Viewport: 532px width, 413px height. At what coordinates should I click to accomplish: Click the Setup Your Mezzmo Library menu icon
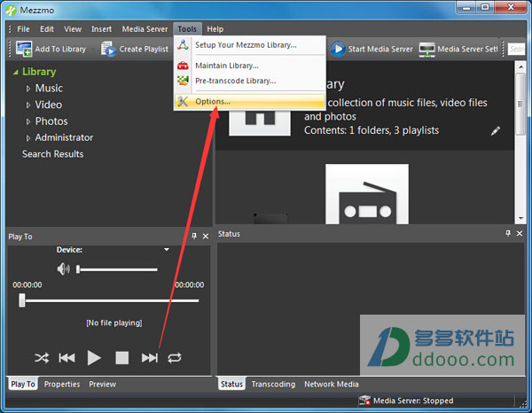(183, 45)
